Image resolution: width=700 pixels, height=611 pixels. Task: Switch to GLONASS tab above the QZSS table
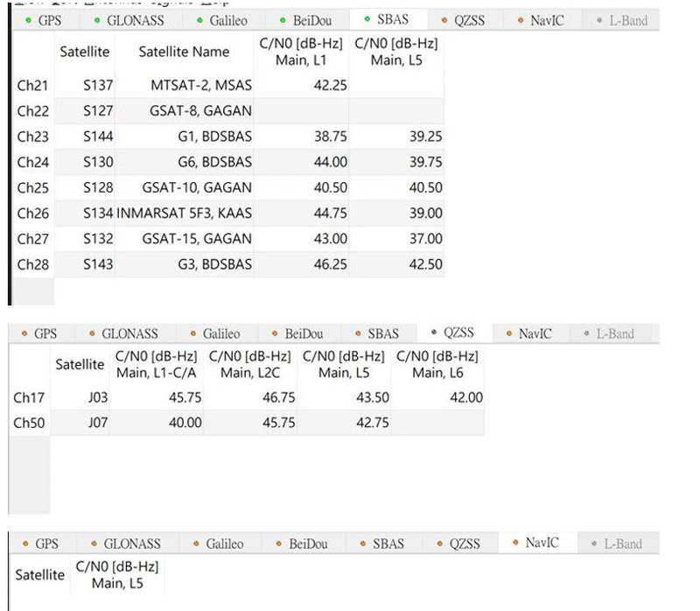point(125,334)
